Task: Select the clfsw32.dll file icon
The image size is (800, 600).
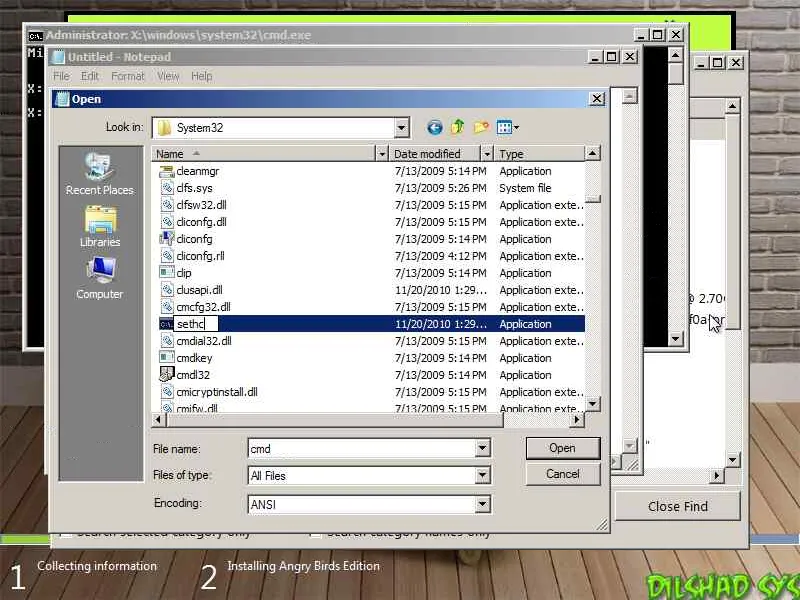Action: point(167,205)
